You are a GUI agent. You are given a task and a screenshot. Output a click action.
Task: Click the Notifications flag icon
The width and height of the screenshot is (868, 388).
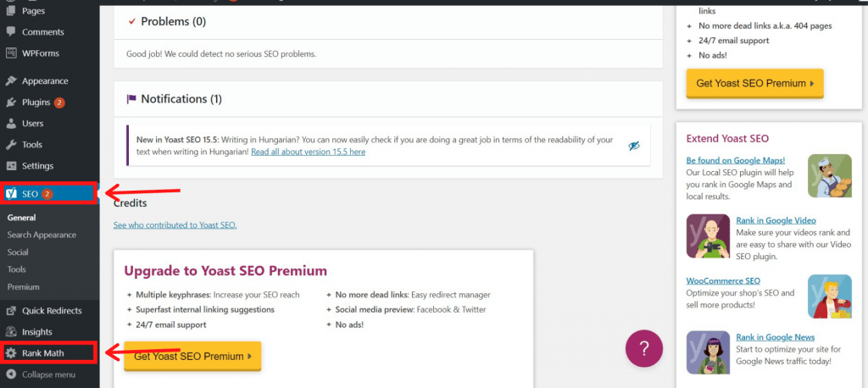click(131, 99)
